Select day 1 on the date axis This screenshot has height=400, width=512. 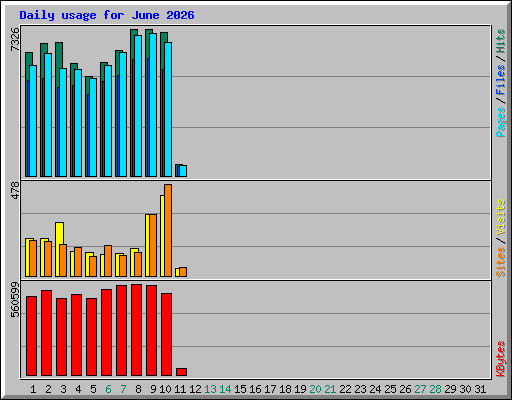click(x=33, y=389)
